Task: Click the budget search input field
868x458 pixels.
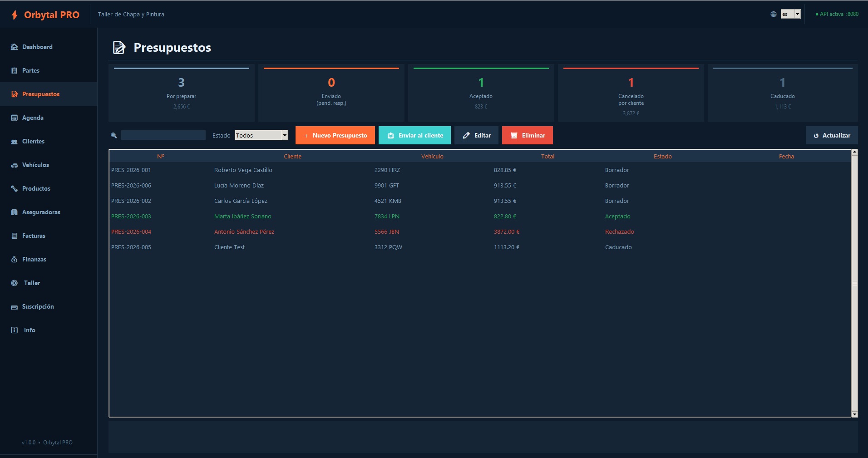Action: 163,135
